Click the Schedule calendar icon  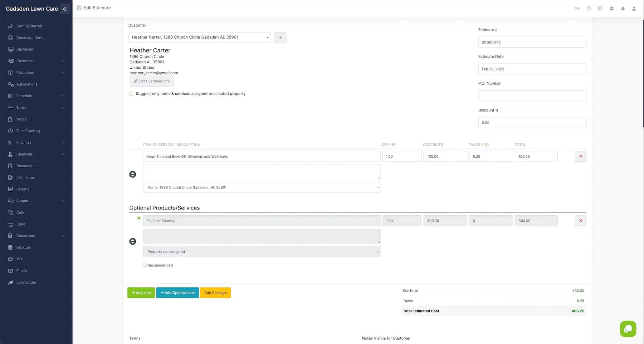pos(10,96)
